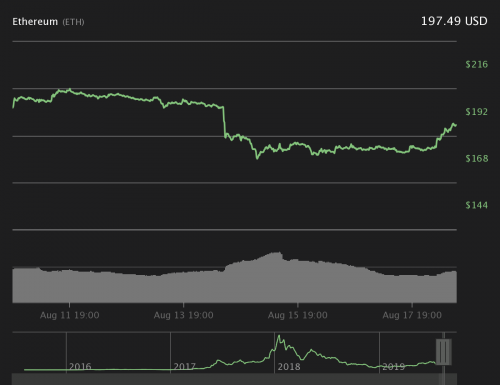
Task: Grab the range selector handle in navigator
Action: 444,352
